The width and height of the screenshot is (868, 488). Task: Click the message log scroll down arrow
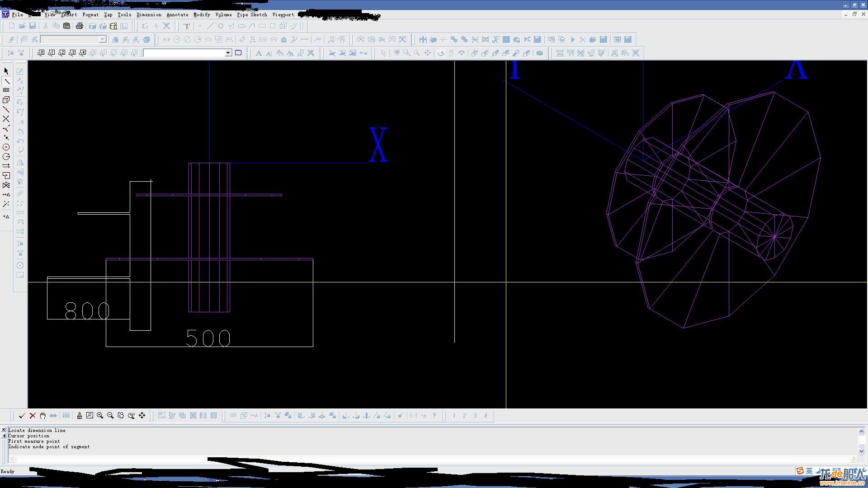(861, 451)
